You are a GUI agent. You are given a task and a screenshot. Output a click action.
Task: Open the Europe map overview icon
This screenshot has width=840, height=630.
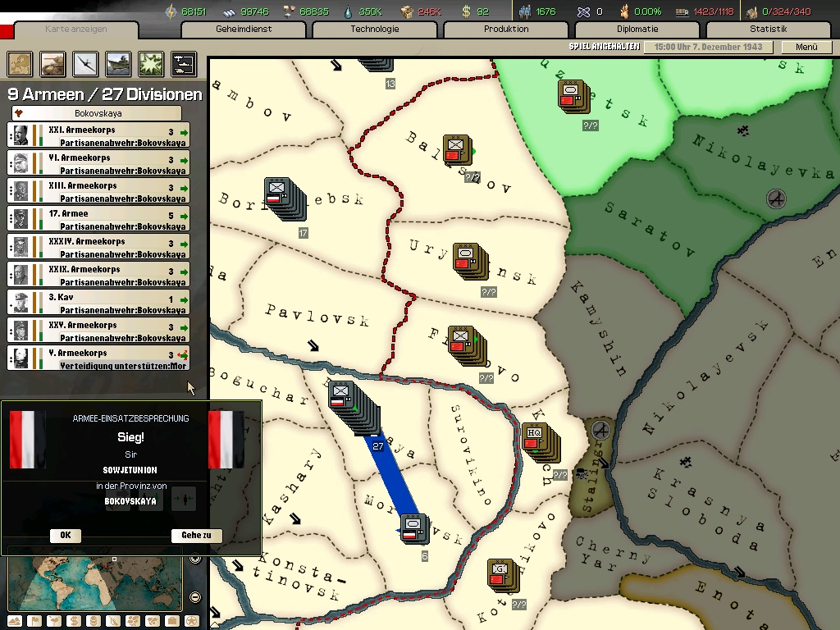click(x=20, y=64)
